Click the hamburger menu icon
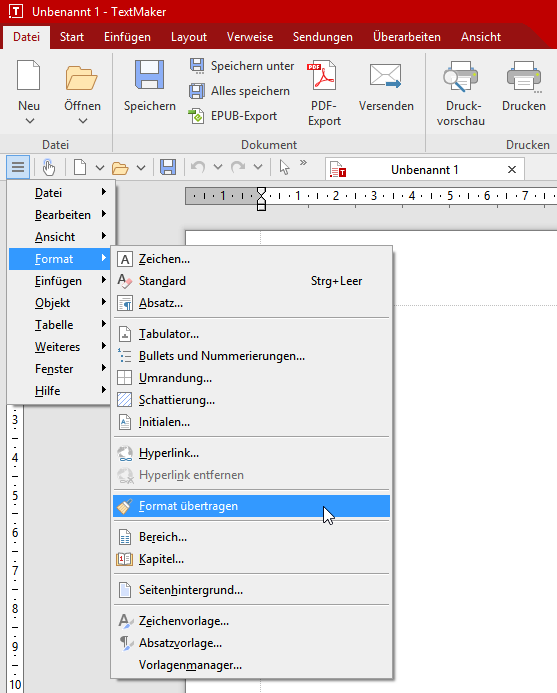Screen dimensions: 557x693 point(18,167)
